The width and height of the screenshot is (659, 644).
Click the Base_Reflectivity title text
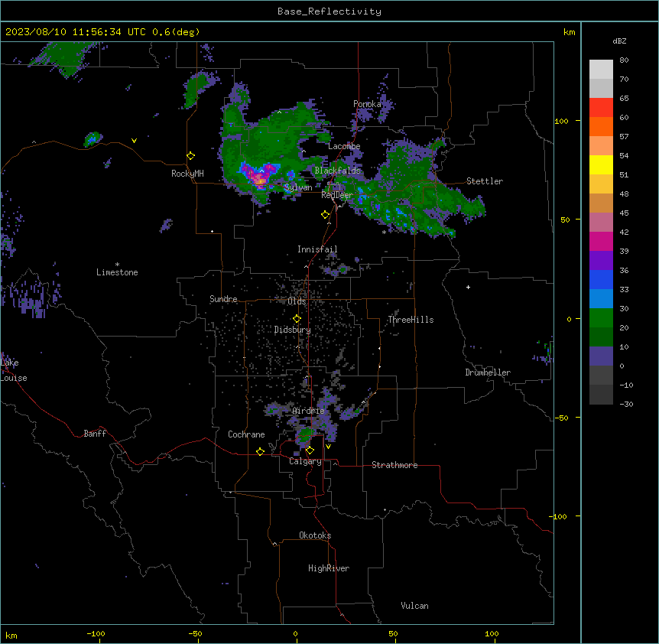click(329, 11)
